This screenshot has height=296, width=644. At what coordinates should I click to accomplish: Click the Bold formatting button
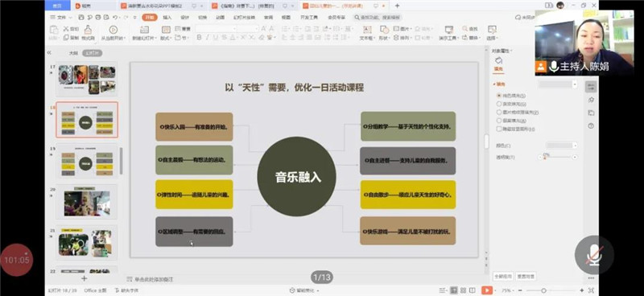199,37
